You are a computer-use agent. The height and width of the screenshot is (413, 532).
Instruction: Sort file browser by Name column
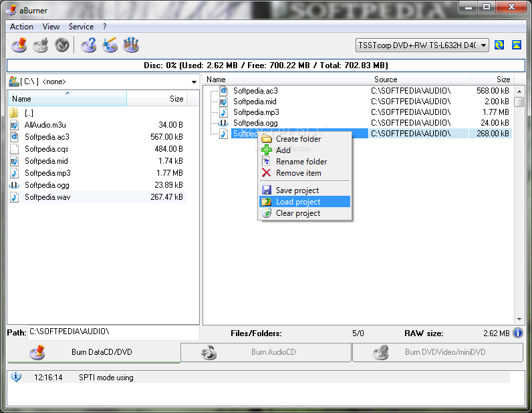click(68, 99)
